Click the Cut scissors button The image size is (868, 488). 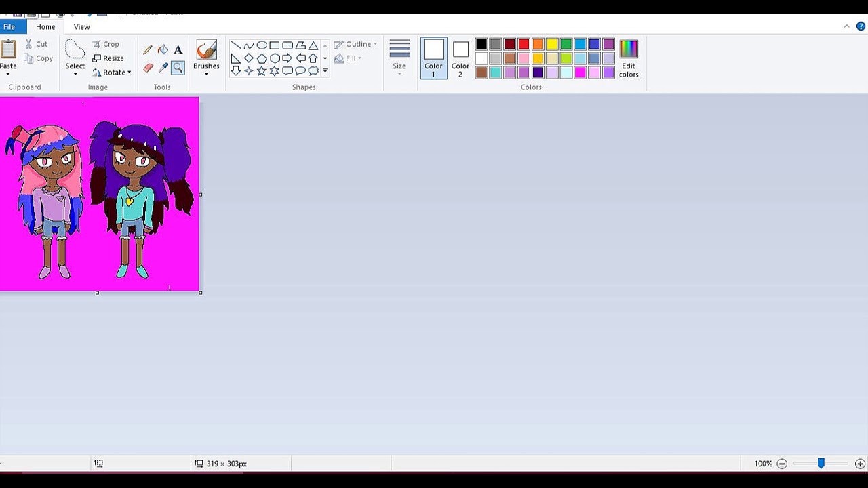coord(36,44)
